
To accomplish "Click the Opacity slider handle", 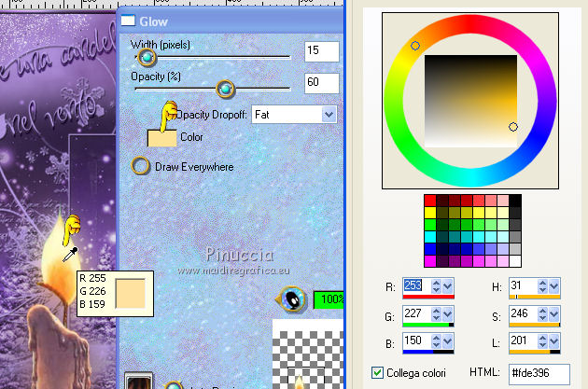I will (225, 89).
